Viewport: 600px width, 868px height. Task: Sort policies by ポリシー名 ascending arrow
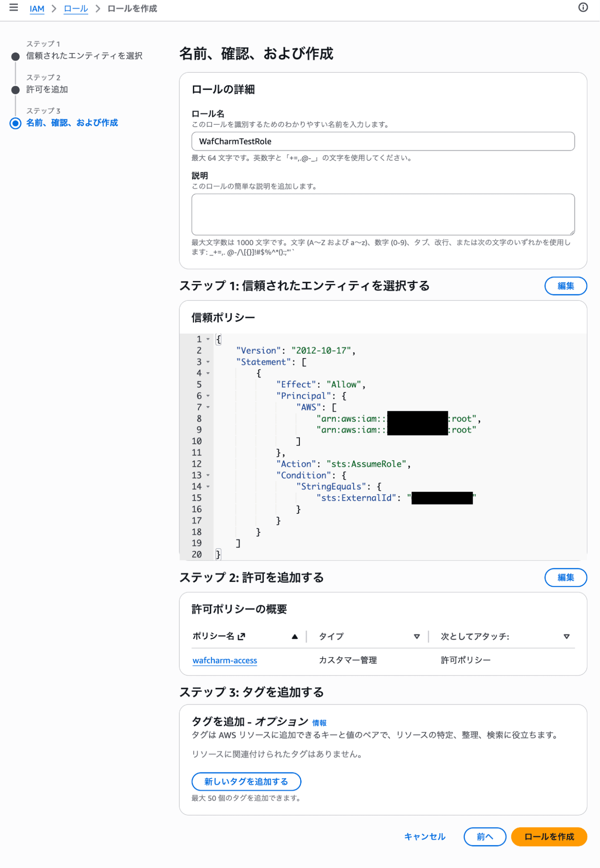pos(295,637)
